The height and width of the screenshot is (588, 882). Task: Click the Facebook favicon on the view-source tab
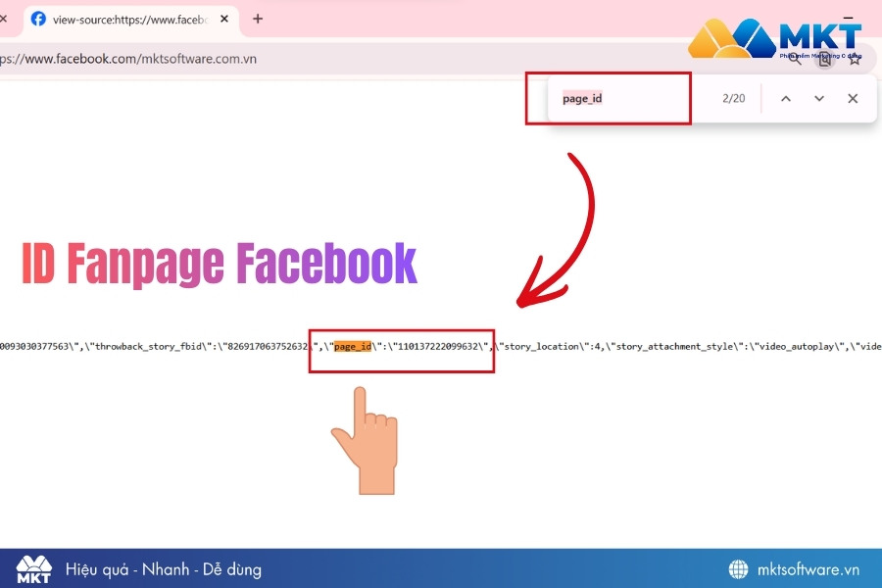(x=37, y=20)
